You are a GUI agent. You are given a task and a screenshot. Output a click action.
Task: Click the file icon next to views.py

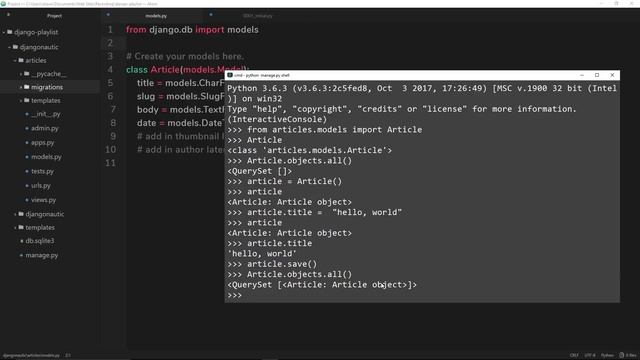pos(27,200)
